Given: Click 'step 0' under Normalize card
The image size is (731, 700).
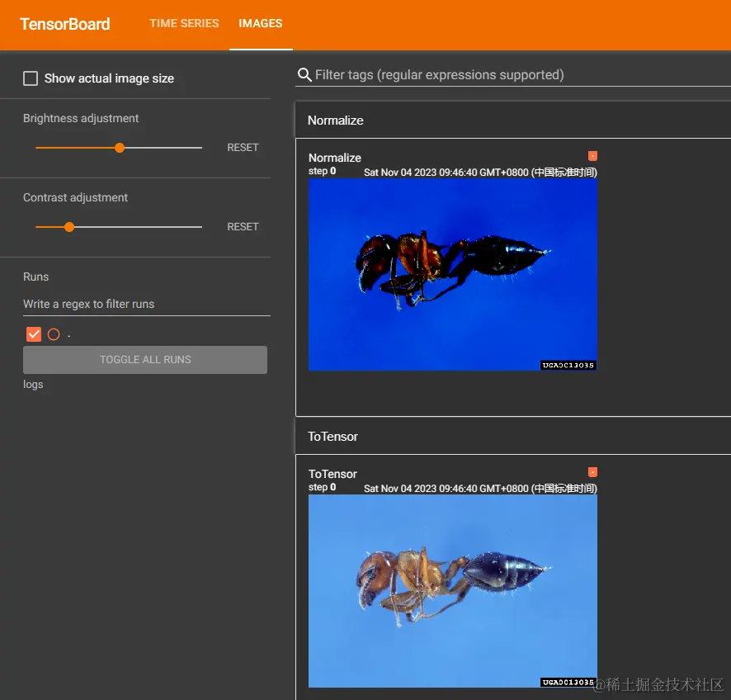Looking at the screenshot, I should (322, 171).
